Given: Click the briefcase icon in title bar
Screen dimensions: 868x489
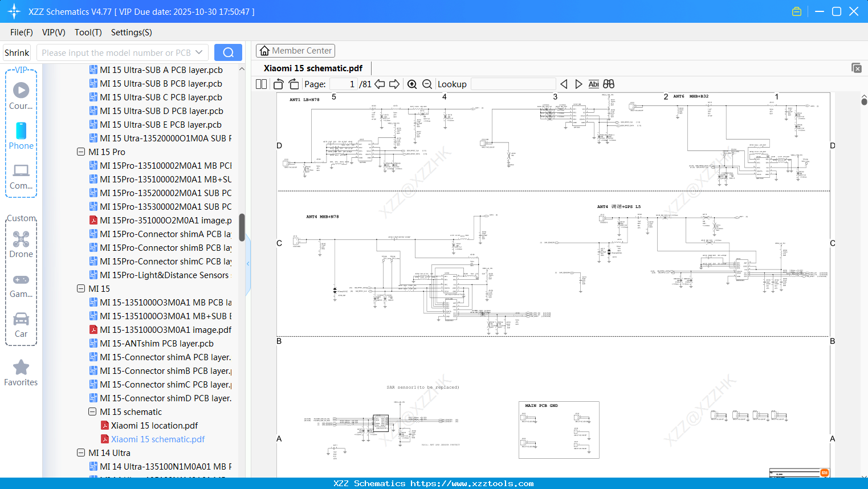Looking at the screenshot, I should coord(796,11).
